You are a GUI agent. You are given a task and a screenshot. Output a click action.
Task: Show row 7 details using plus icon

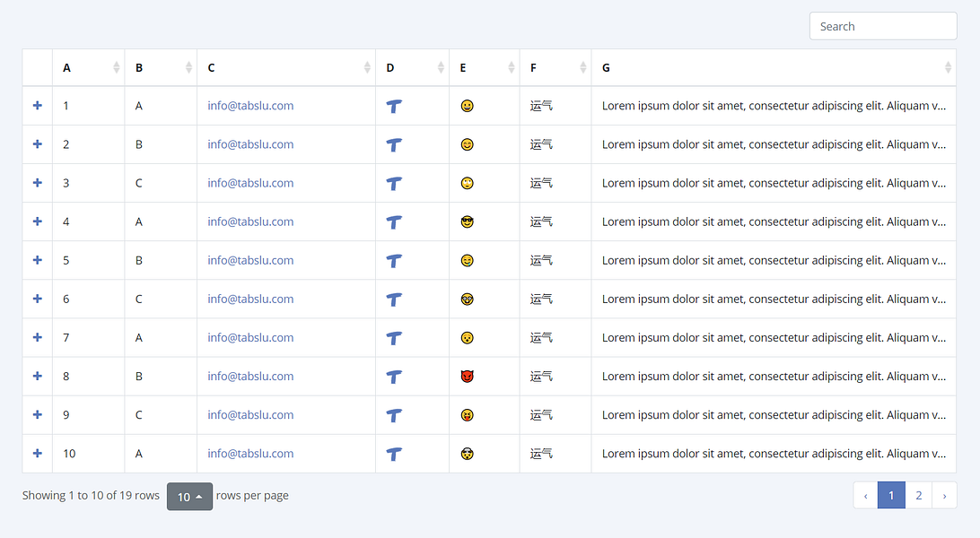pos(38,338)
